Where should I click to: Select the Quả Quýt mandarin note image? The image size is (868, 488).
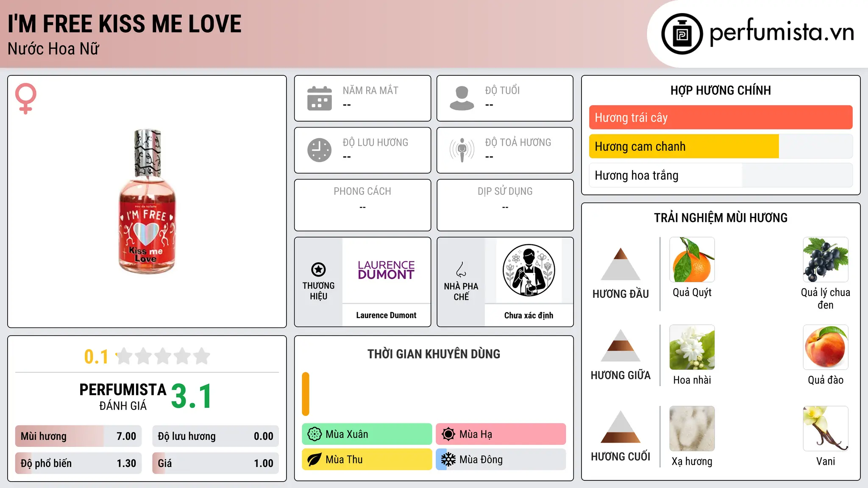pyautogui.click(x=692, y=260)
